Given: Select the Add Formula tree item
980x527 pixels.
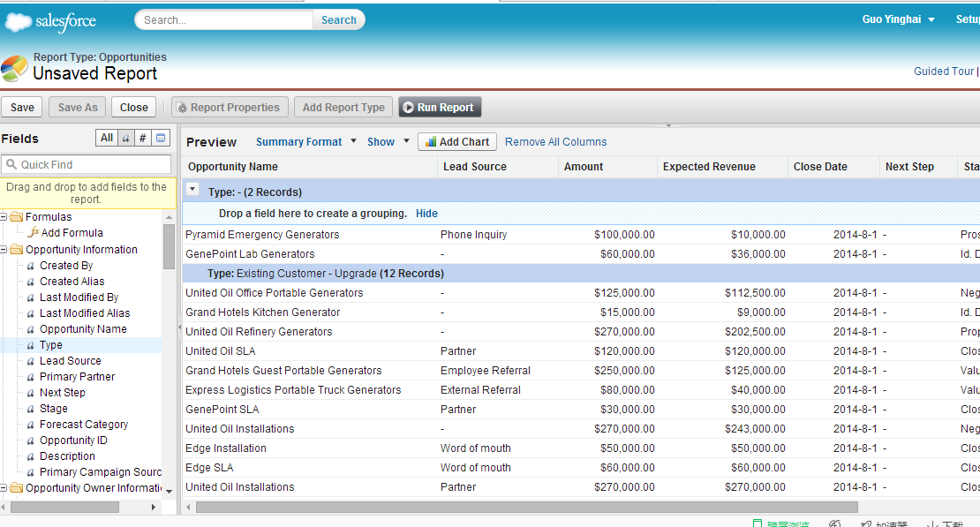Looking at the screenshot, I should pyautogui.click(x=72, y=232).
